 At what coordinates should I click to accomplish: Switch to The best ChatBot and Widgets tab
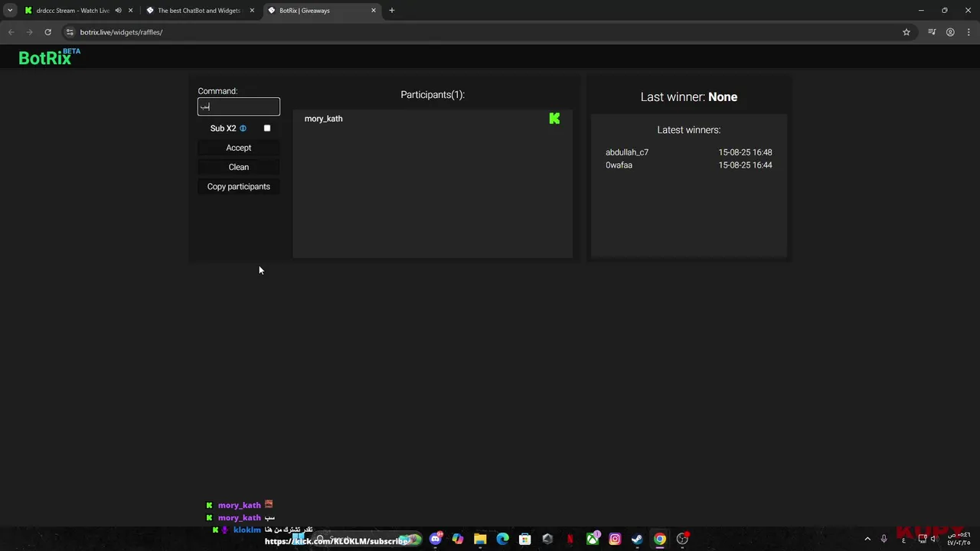[199, 11]
